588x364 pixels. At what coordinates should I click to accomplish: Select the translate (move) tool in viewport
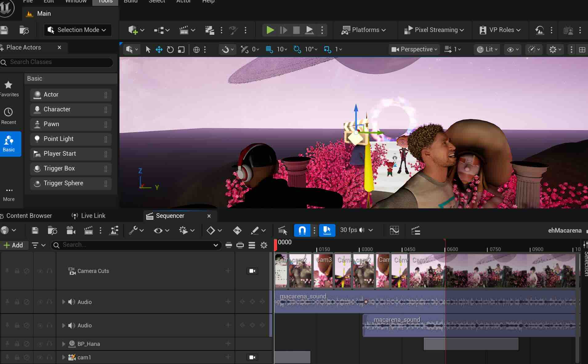159,50
